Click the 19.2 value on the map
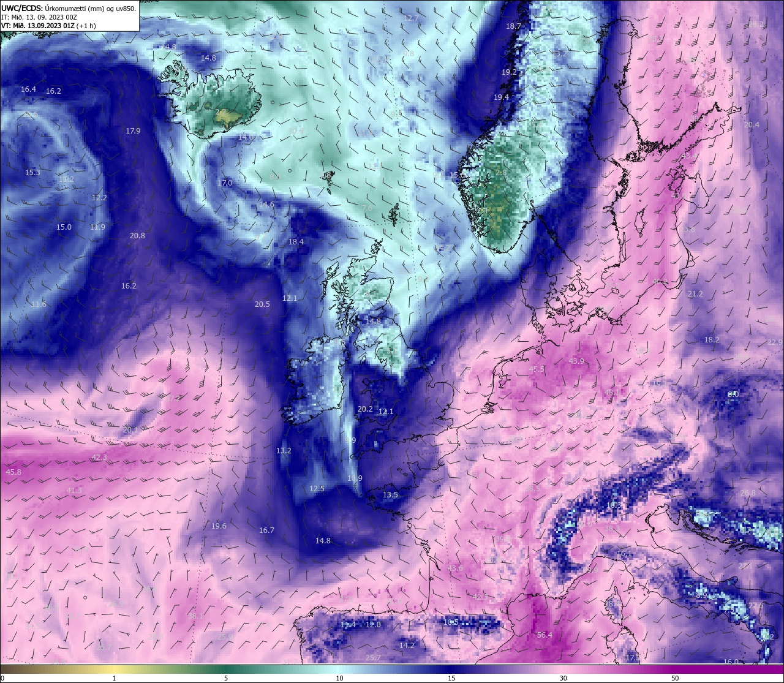This screenshot has width=784, height=683. pos(509,72)
